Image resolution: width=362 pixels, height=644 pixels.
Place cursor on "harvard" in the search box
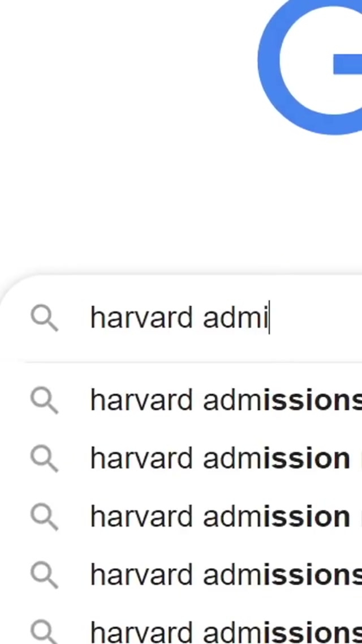coord(141,318)
